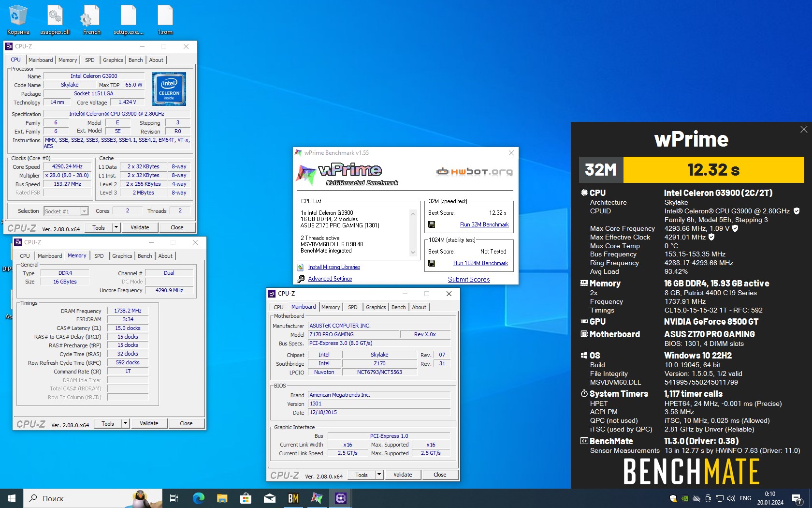Click the Submit Scores link in wPrime
Image resolution: width=812 pixels, height=508 pixels.
click(x=469, y=279)
